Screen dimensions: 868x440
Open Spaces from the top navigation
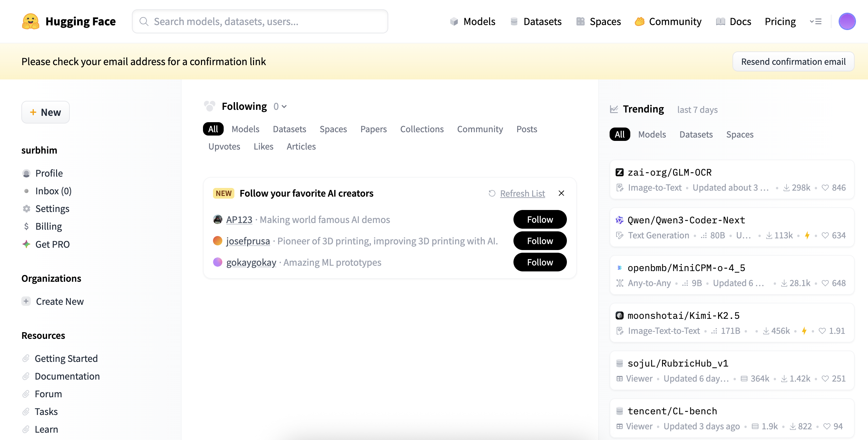(x=599, y=22)
